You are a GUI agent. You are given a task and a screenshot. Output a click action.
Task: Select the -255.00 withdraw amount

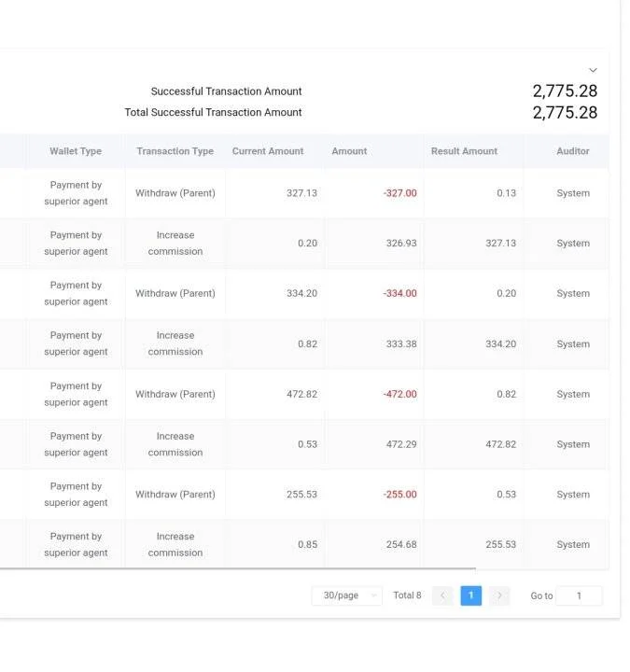399,495
